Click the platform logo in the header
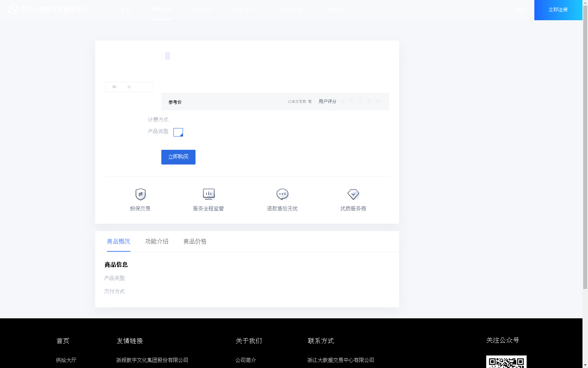Image resolution: width=588 pixels, height=368 pixels. tap(48, 9)
